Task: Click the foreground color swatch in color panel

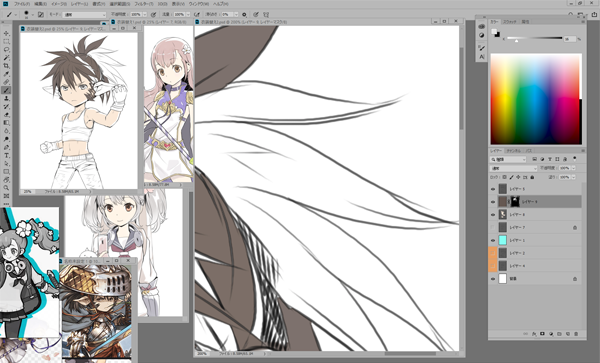Action: [494, 32]
